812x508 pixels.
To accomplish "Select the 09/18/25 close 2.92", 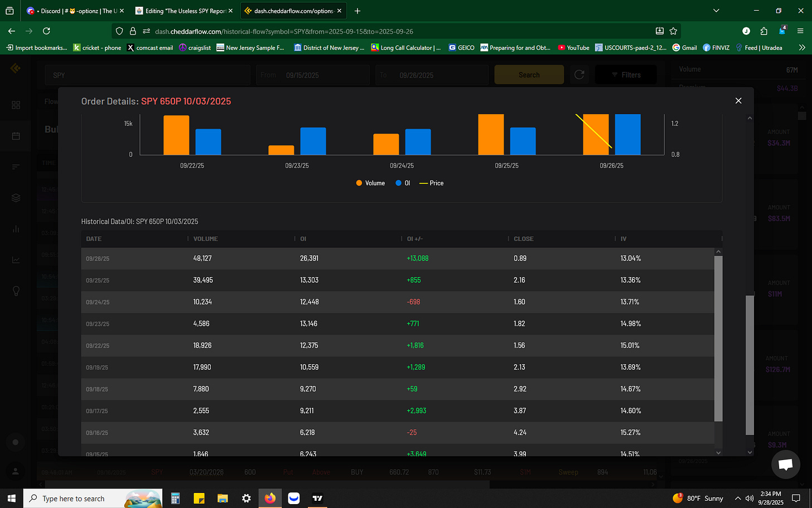I will pos(520,389).
